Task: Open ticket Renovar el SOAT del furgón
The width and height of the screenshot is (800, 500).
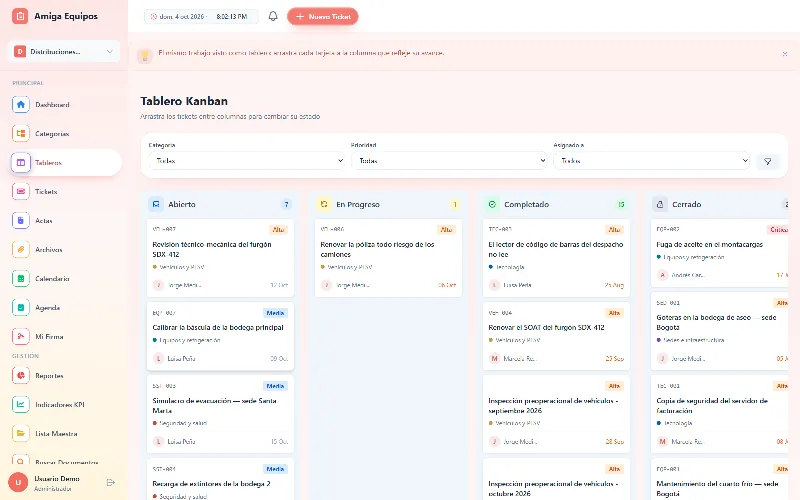Action: click(556, 336)
